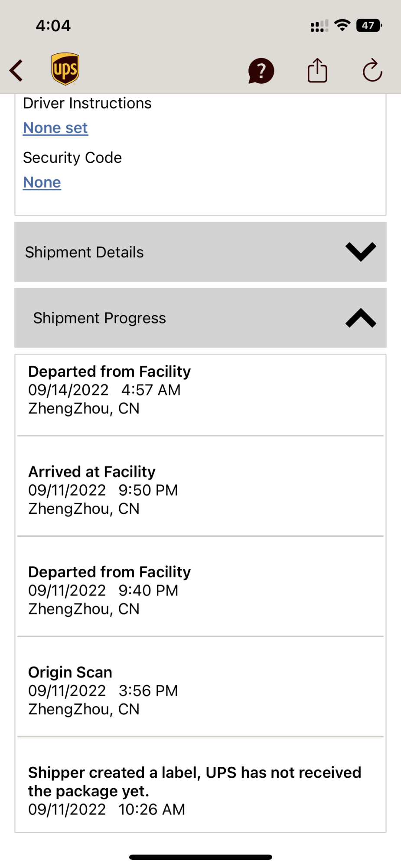This screenshot has height=868, width=401.
Task: Collapse Shipment Progress with up chevron
Action: 361,318
